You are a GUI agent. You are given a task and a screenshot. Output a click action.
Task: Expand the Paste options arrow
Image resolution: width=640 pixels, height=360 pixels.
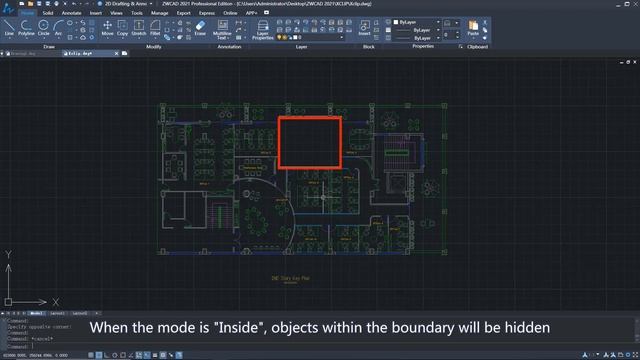click(473, 39)
